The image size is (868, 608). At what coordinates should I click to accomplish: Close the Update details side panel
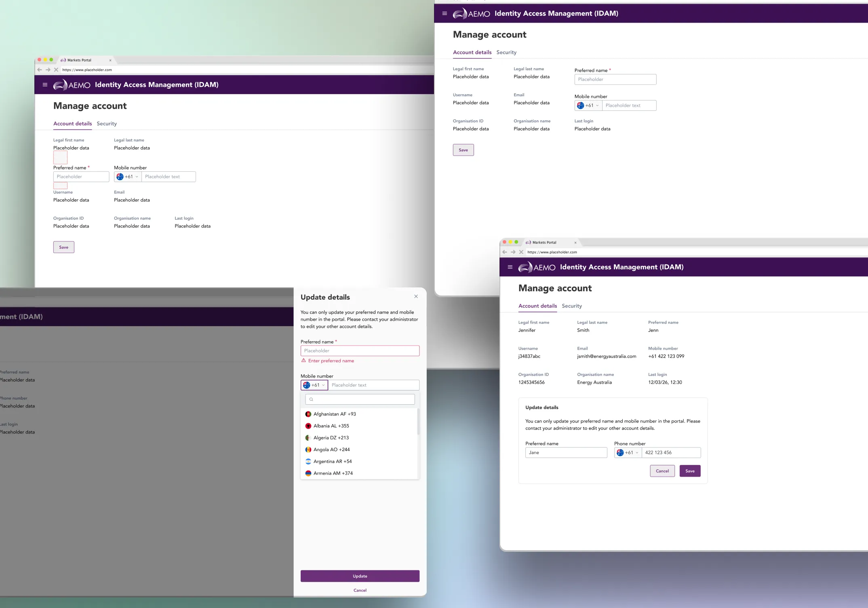tap(416, 296)
